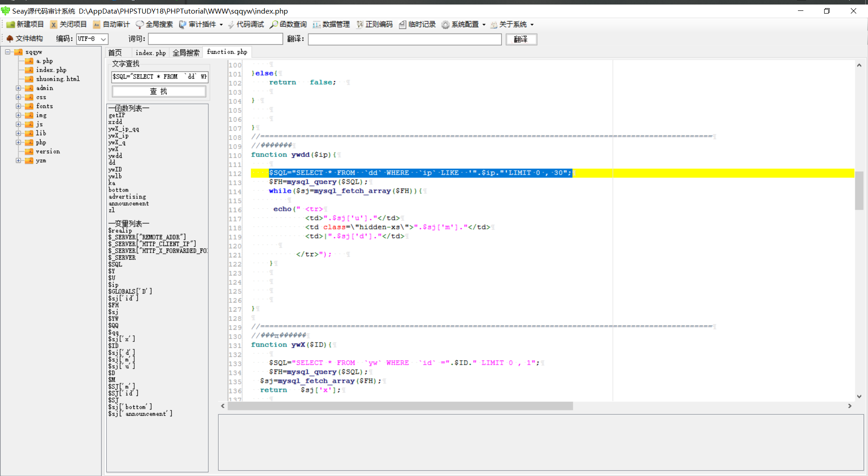Expand the fonts folder

click(19, 106)
